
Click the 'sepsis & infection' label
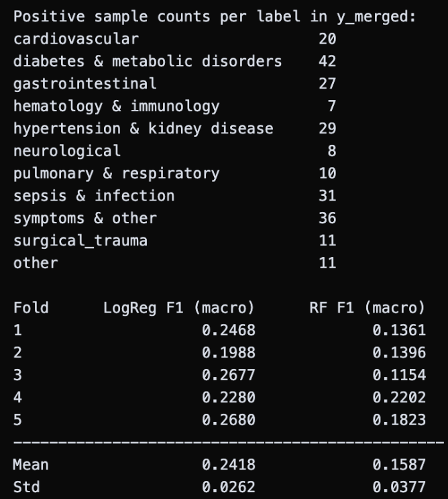(94, 196)
